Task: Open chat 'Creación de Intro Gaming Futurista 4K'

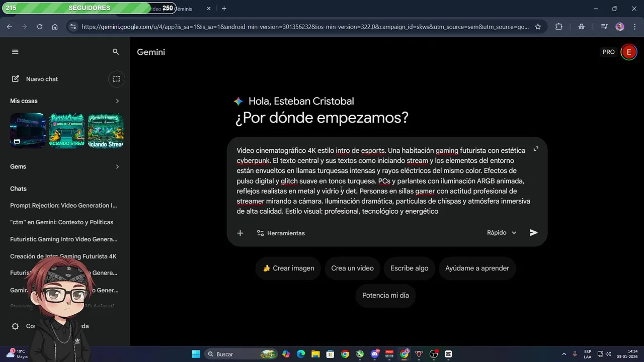Action: (63, 256)
